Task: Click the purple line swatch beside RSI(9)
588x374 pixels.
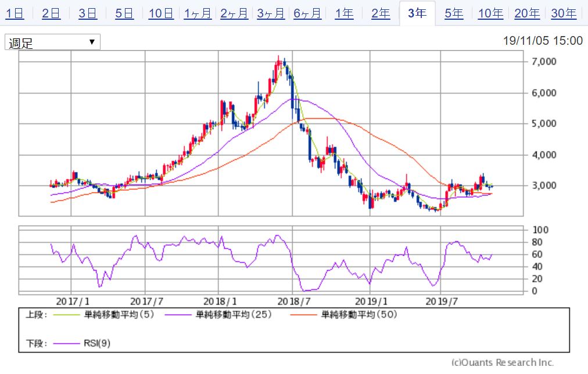Action: 66,344
